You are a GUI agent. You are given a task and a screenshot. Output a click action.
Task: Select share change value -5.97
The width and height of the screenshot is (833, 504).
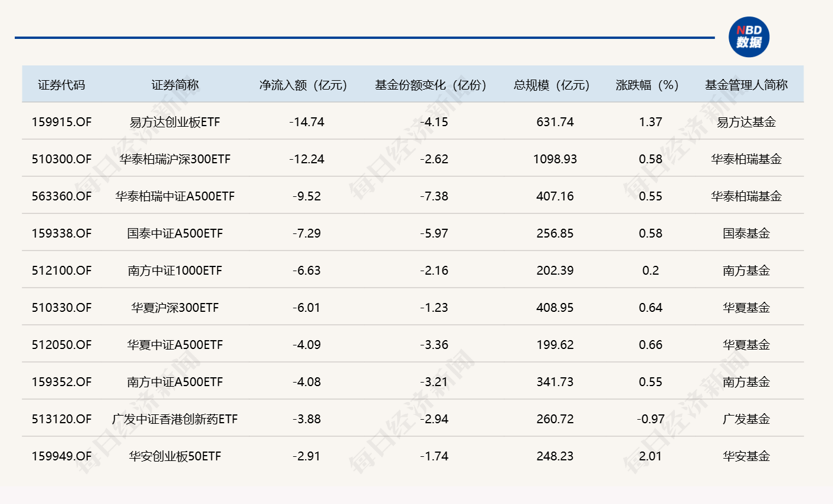(x=434, y=233)
